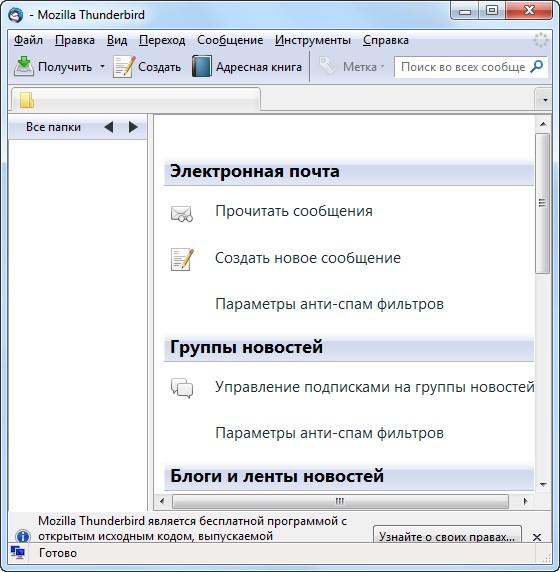Dismiss the notification bar with X
This screenshot has height=572, width=560.
click(537, 537)
